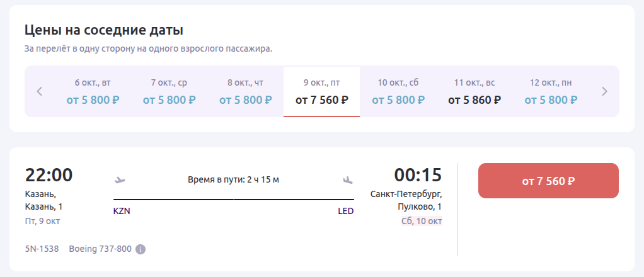Click the Сб, 10 окт arrival date
644x277 pixels.
(x=422, y=221)
